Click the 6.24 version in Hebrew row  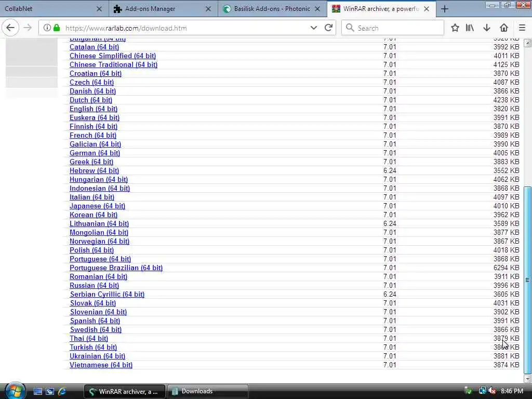click(390, 170)
